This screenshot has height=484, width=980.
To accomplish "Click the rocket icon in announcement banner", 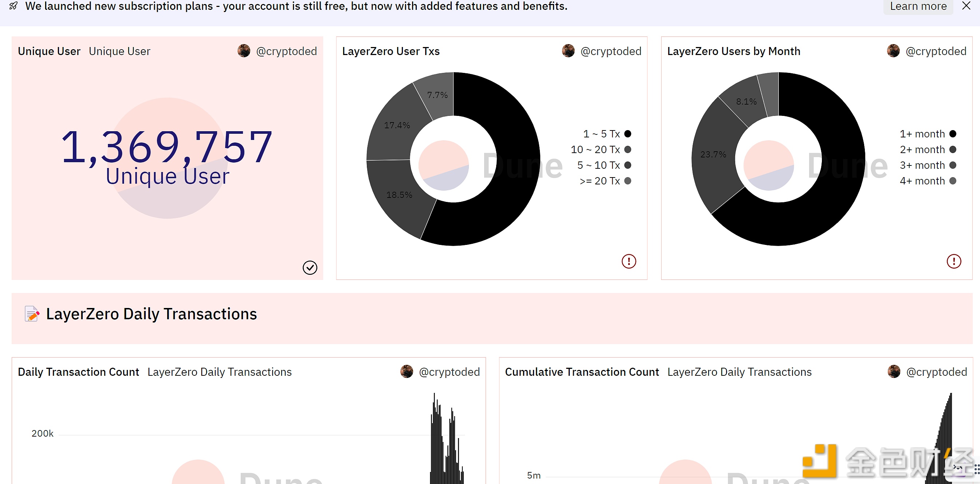I will click(13, 6).
